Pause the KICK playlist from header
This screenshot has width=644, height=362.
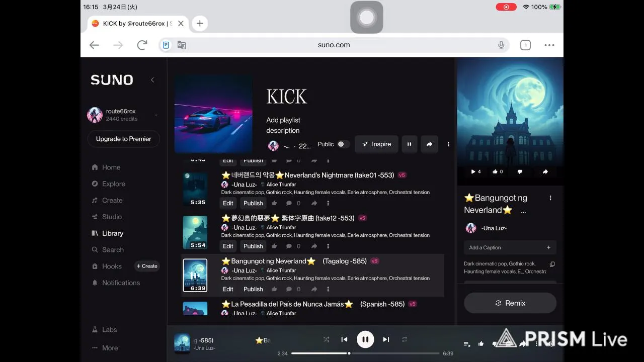[x=409, y=144]
